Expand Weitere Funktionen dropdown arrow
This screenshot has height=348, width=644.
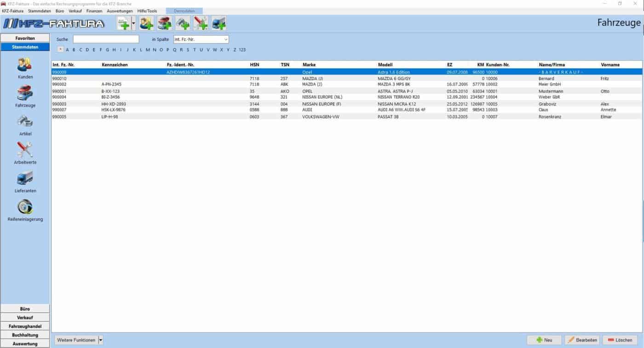point(101,340)
